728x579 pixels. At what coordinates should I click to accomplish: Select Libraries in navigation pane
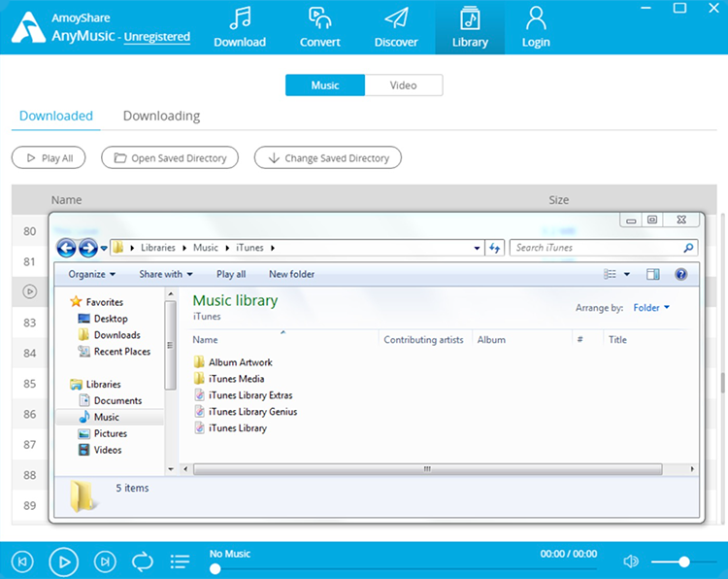[95, 385]
